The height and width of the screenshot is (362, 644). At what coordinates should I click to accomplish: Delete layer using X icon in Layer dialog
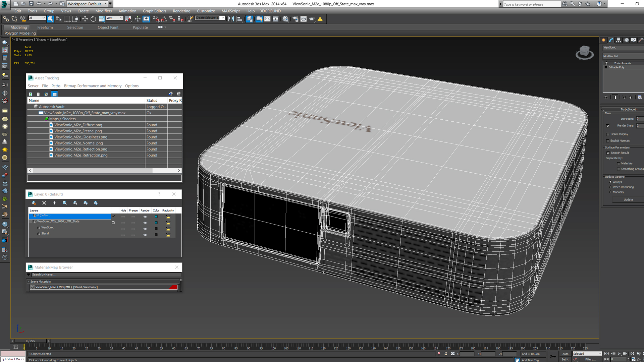[44, 203]
